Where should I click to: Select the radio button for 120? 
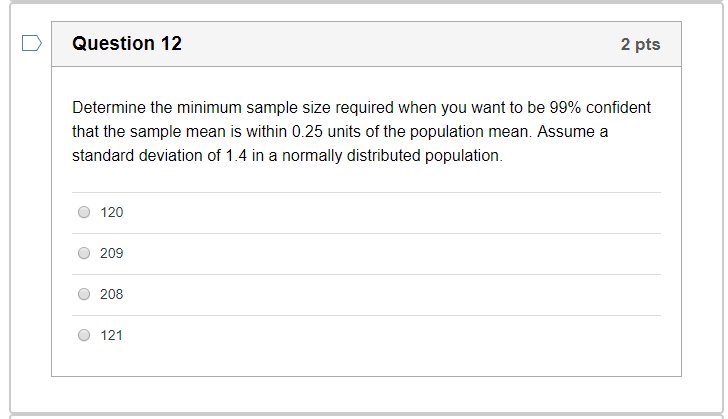[84, 212]
